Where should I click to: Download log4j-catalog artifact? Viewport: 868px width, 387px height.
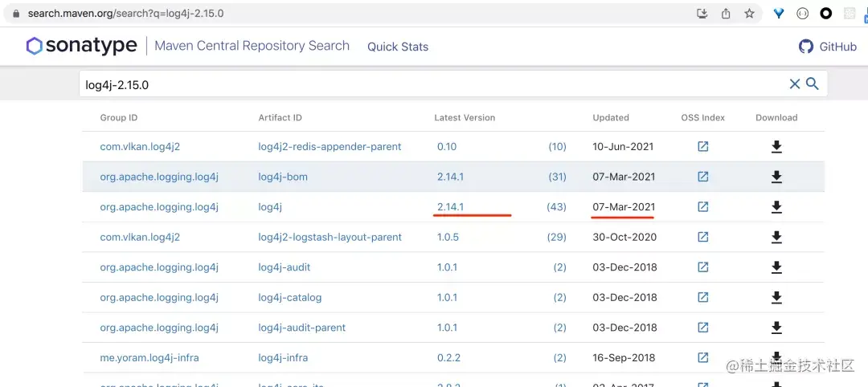coord(776,297)
